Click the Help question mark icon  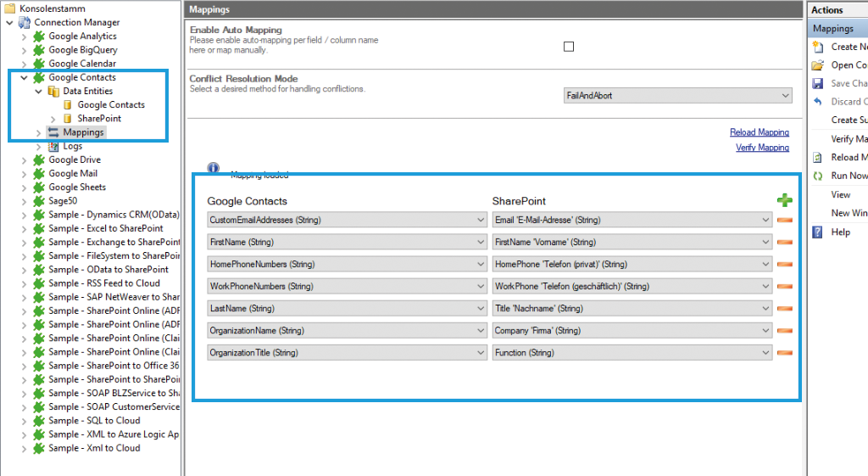818,232
